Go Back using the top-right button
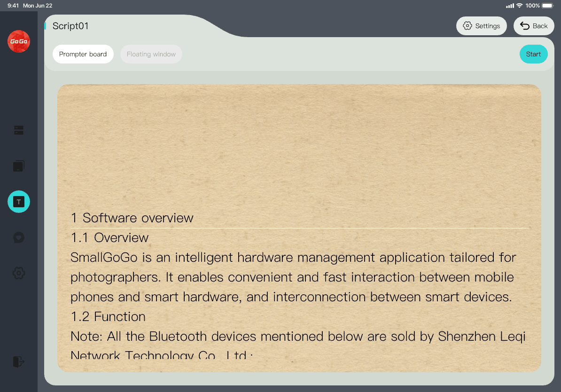 click(534, 26)
